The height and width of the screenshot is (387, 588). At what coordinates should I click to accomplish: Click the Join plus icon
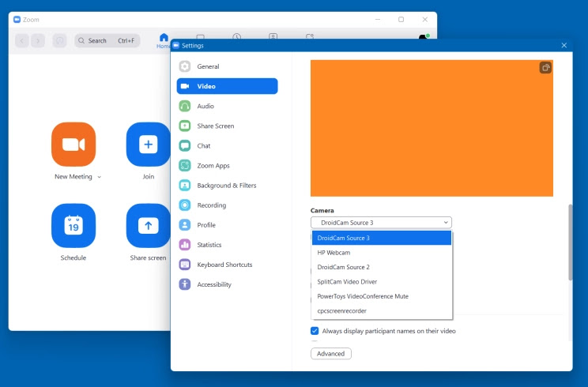pos(148,145)
